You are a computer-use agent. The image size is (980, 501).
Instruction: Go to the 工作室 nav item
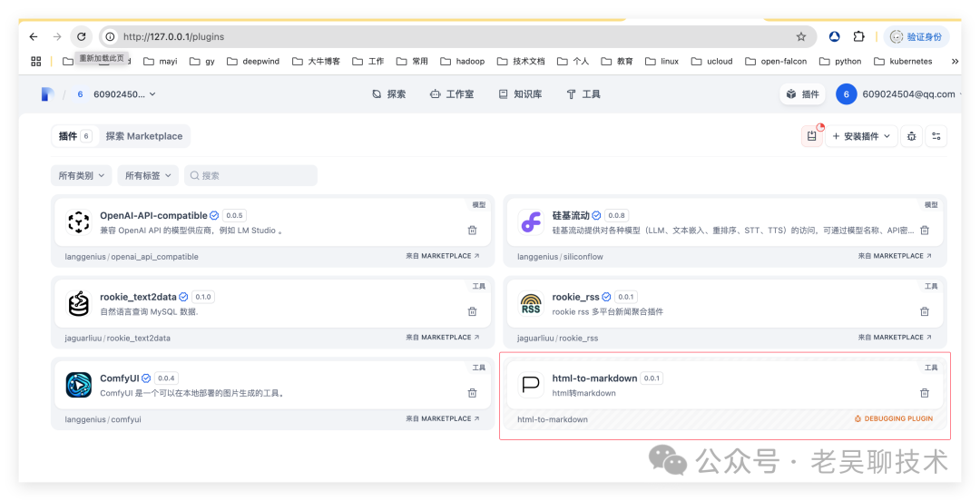click(451, 94)
